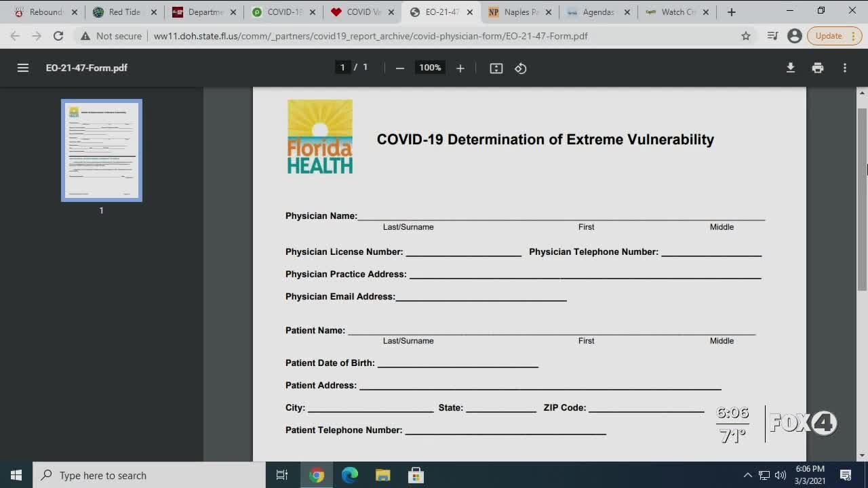This screenshot has width=868, height=488.
Task: Open the network icon in system tray
Action: 764,475
